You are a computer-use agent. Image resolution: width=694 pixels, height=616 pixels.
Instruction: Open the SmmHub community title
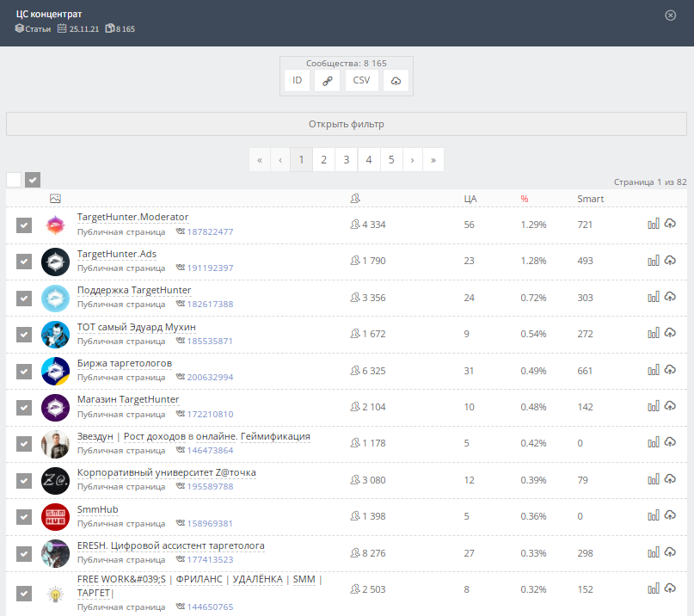click(x=98, y=509)
